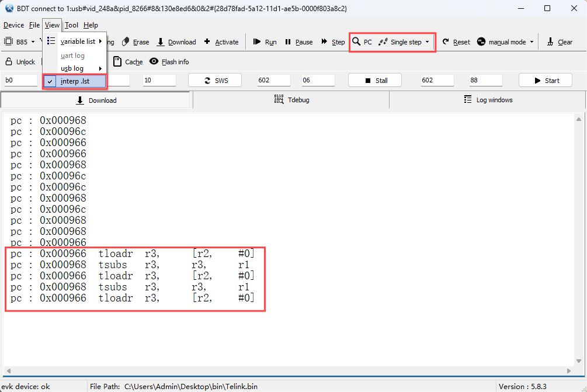Click the Start button

(546, 80)
